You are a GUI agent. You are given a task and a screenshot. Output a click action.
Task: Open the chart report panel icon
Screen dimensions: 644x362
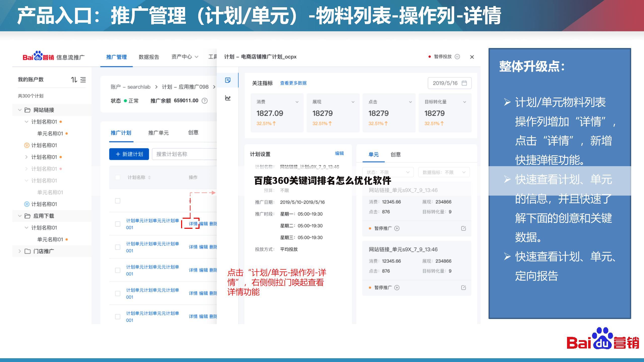click(228, 98)
